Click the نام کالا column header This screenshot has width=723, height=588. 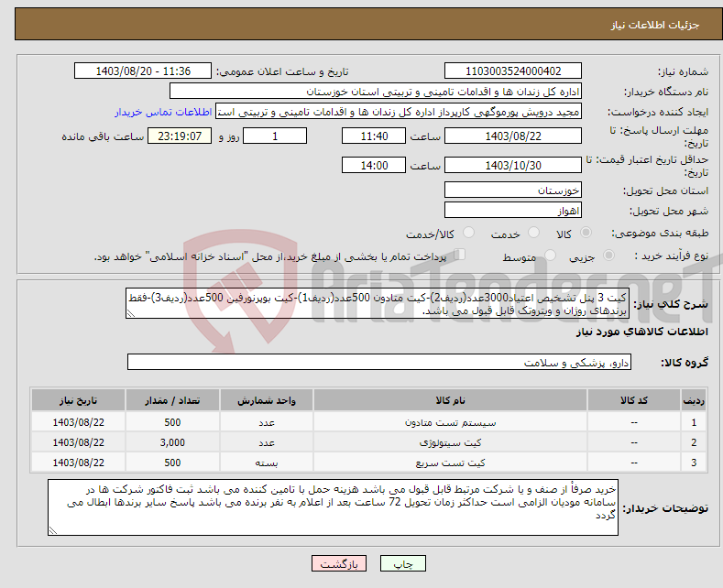pyautogui.click(x=450, y=400)
